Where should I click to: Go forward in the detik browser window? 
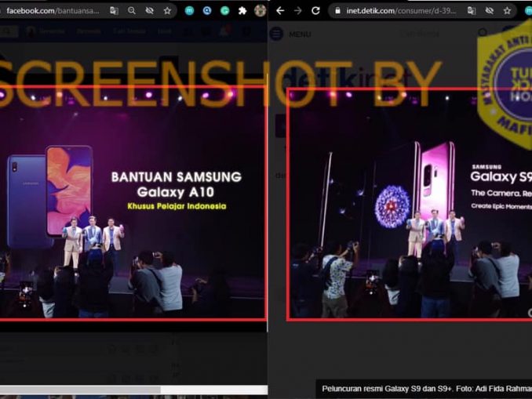[x=298, y=11]
